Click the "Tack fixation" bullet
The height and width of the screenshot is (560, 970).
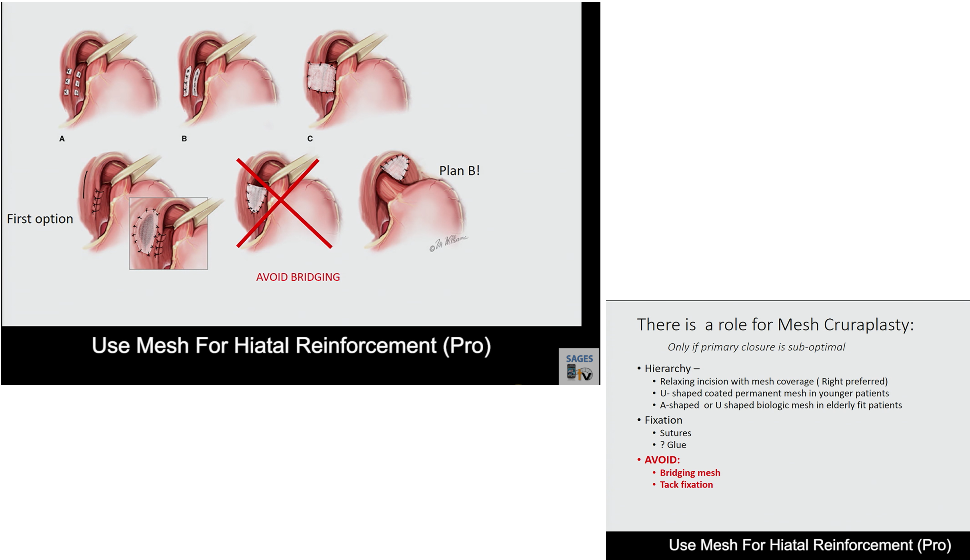click(x=686, y=484)
